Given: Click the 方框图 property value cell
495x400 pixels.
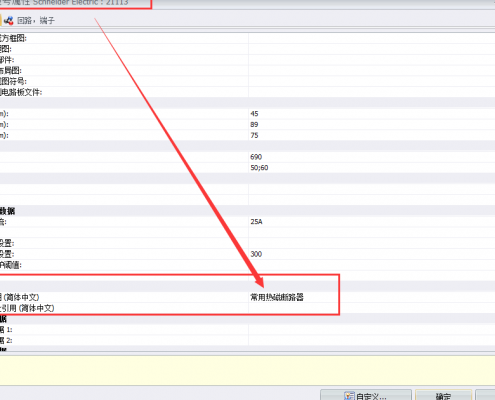Looking at the screenshot, I should [x=372, y=38].
